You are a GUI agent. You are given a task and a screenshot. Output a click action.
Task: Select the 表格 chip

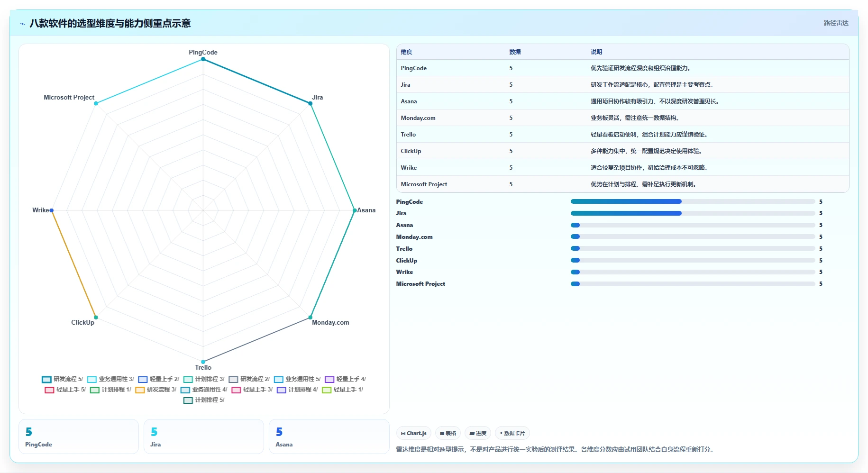click(448, 433)
